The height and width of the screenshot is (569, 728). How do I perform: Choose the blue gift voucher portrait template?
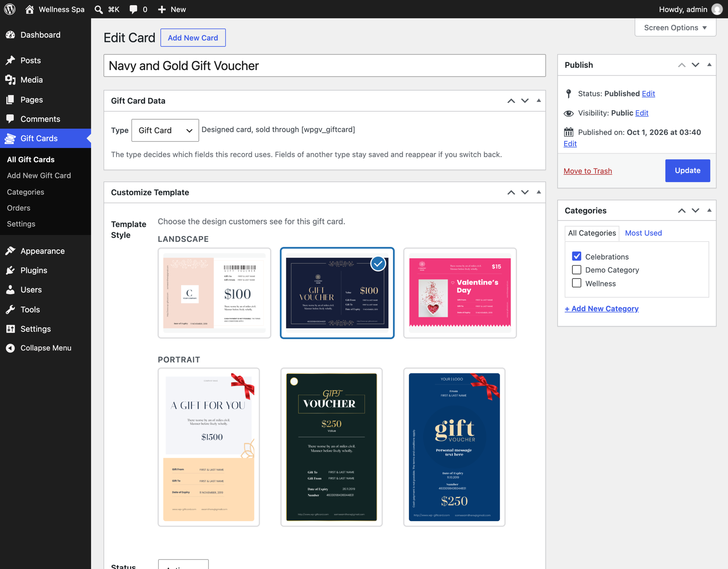455,447
